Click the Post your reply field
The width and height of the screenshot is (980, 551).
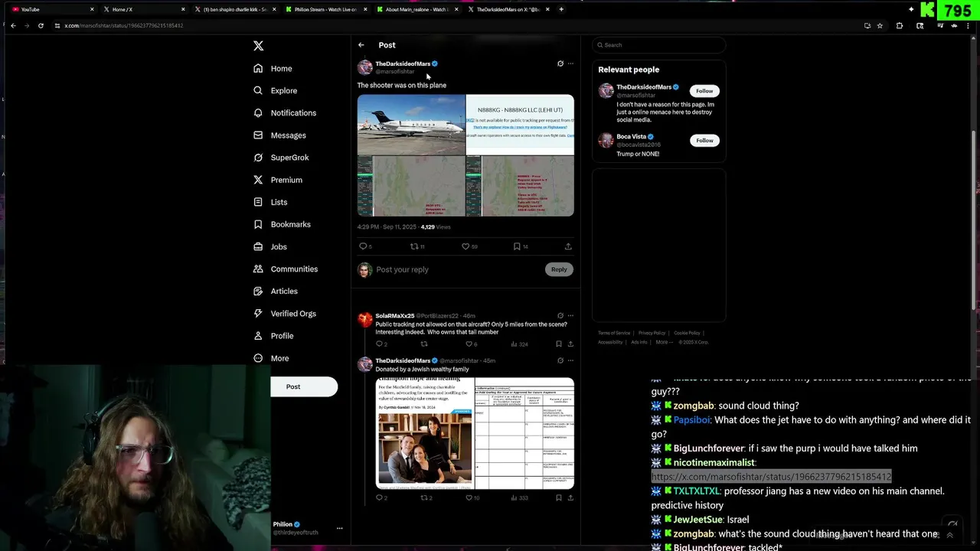coord(458,269)
